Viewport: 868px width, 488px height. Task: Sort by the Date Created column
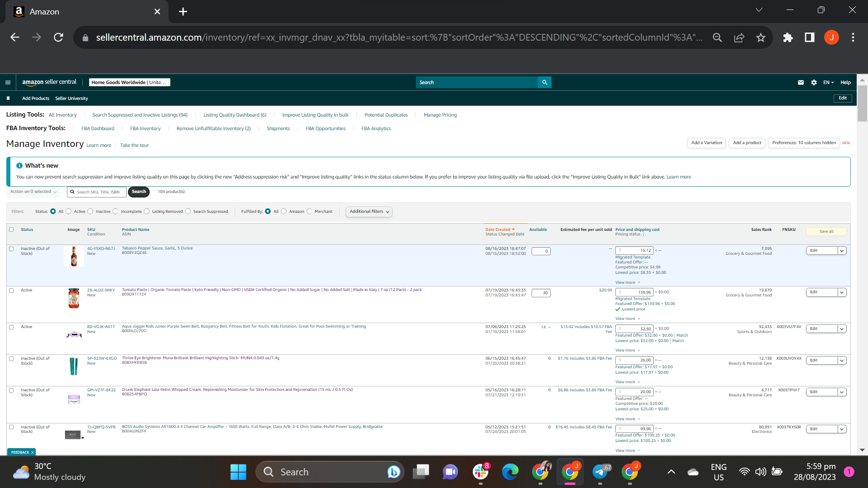(500, 230)
